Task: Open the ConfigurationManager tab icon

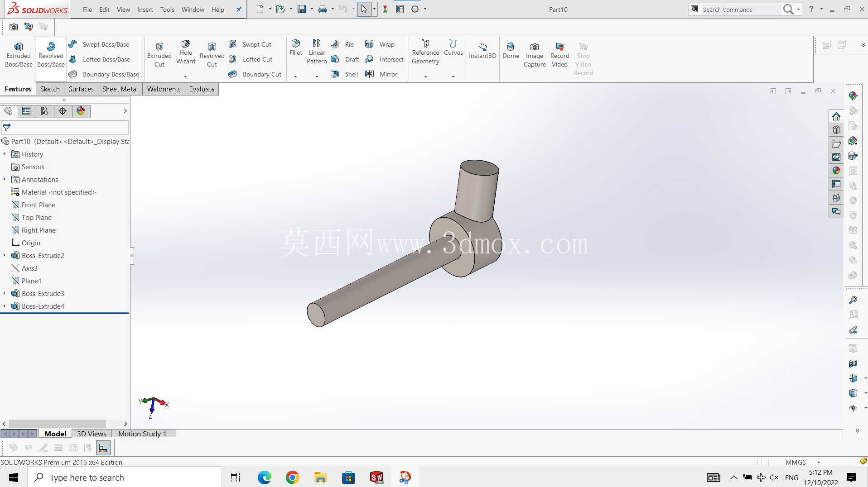Action: tap(44, 111)
